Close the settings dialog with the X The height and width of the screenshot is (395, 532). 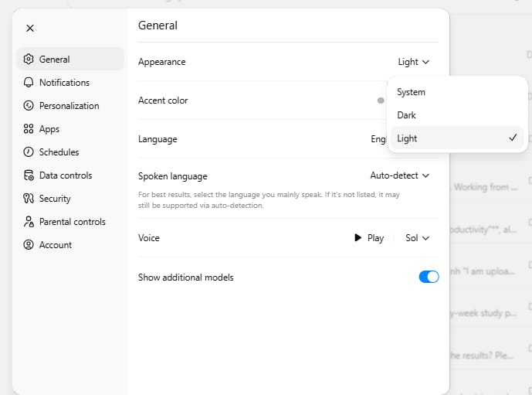tap(30, 28)
